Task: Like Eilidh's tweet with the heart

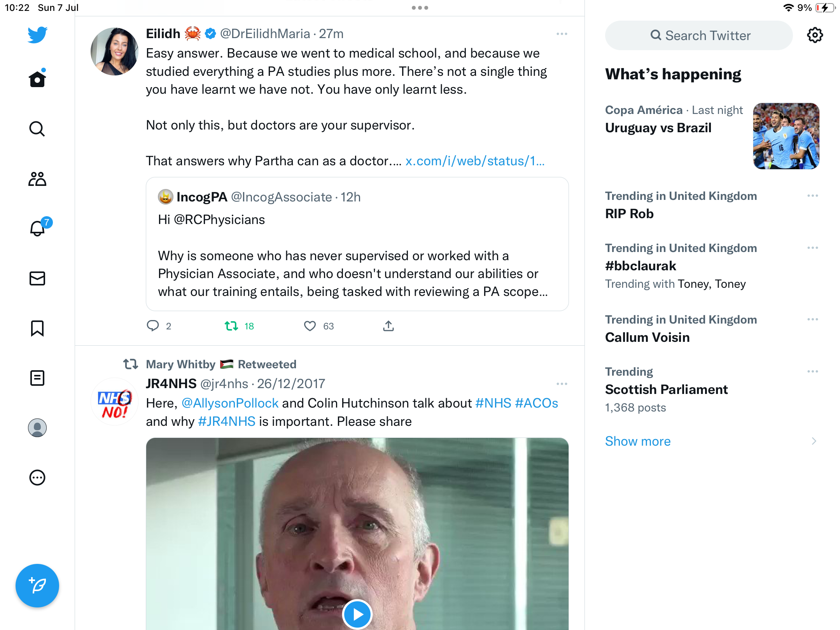Action: click(310, 326)
